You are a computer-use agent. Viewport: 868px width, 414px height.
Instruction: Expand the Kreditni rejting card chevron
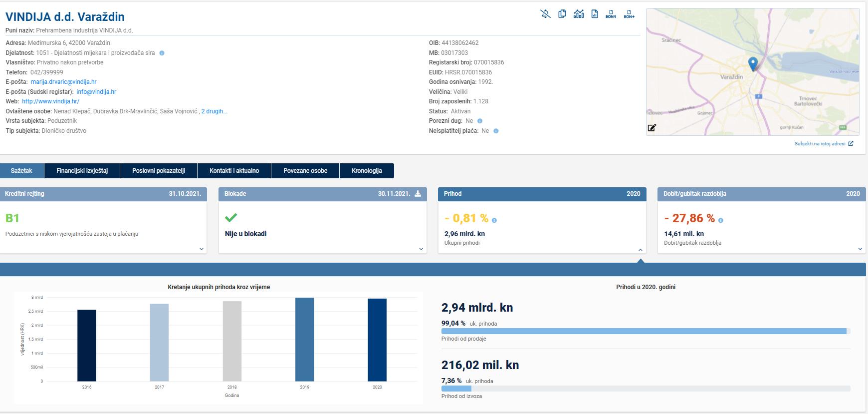pos(202,249)
